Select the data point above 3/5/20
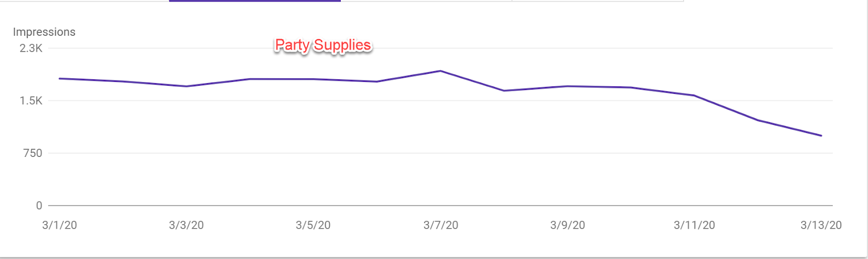868x259 pixels. coord(313,79)
